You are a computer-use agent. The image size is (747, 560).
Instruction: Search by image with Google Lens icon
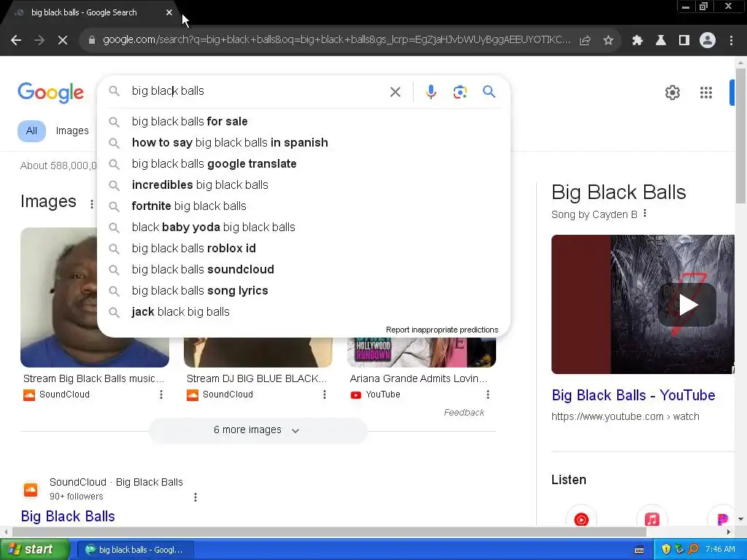460,91
